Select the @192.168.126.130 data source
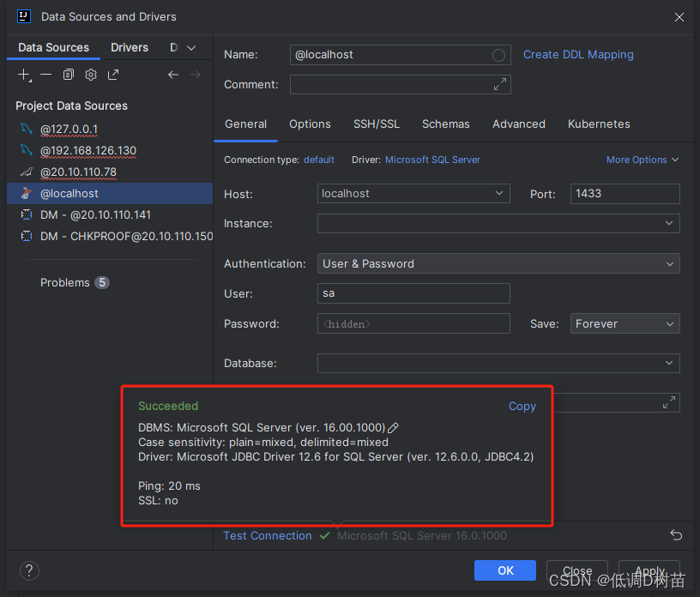 pyautogui.click(x=110, y=150)
